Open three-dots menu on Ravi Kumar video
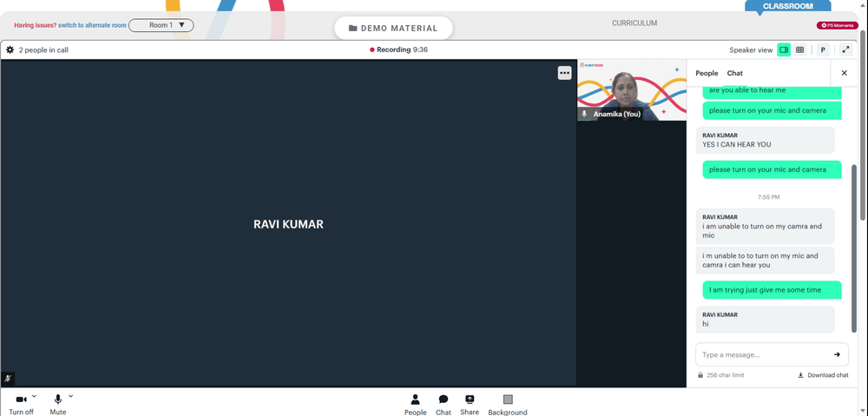Image resolution: width=868 pixels, height=416 pixels. pos(564,73)
